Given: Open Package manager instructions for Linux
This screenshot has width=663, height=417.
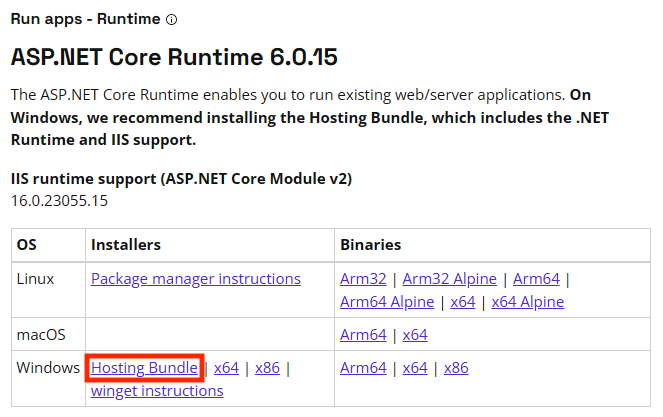Looking at the screenshot, I should 196,279.
